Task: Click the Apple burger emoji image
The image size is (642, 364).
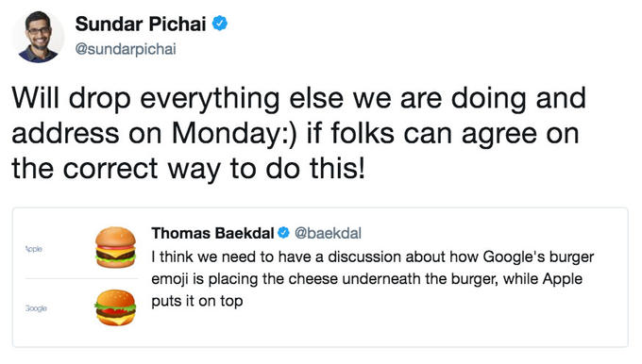Action: [115, 247]
